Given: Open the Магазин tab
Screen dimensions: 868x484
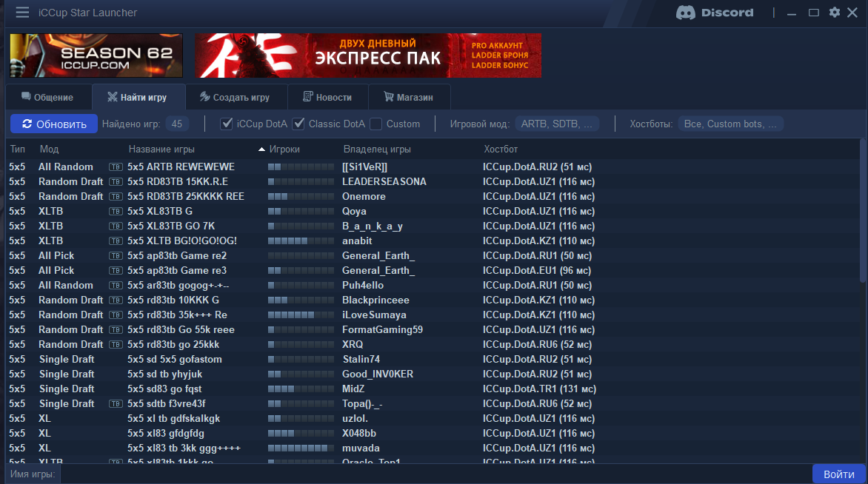Looking at the screenshot, I should pos(409,98).
